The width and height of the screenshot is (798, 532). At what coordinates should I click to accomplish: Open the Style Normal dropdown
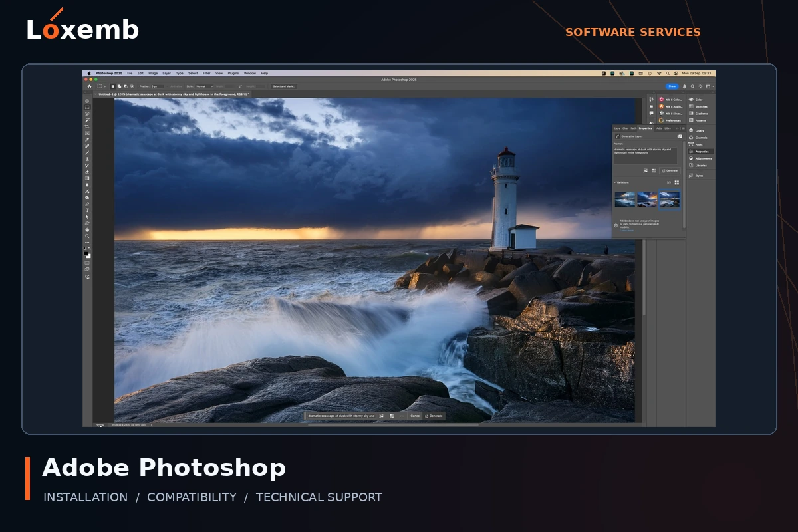pyautogui.click(x=204, y=86)
